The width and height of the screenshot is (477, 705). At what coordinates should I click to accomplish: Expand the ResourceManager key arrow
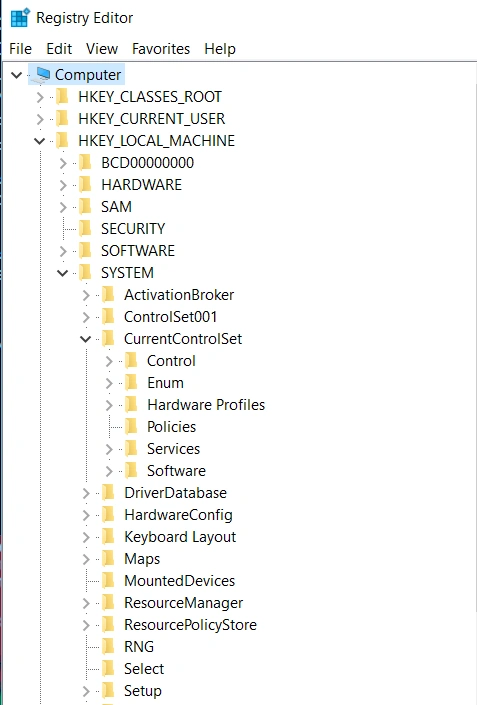[x=86, y=603]
